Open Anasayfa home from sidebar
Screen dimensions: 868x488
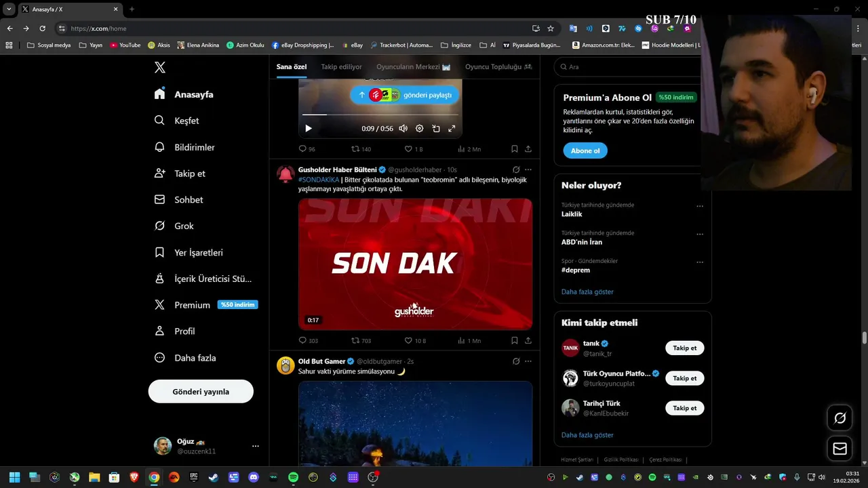click(x=184, y=94)
